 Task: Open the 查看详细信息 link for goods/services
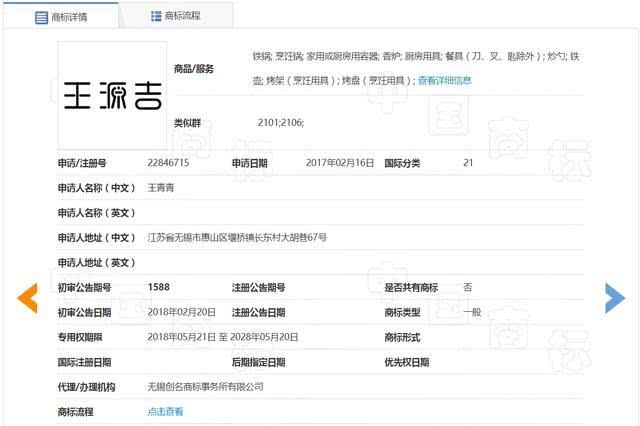tap(444, 80)
